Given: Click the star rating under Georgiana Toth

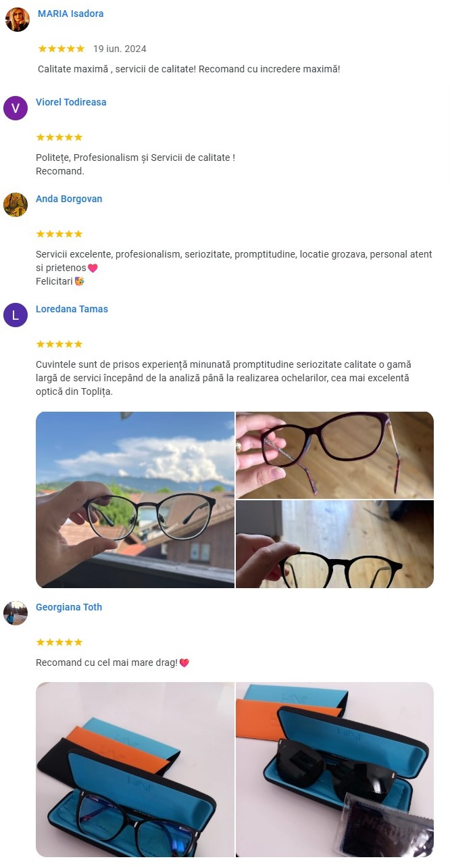Looking at the screenshot, I should [59, 642].
